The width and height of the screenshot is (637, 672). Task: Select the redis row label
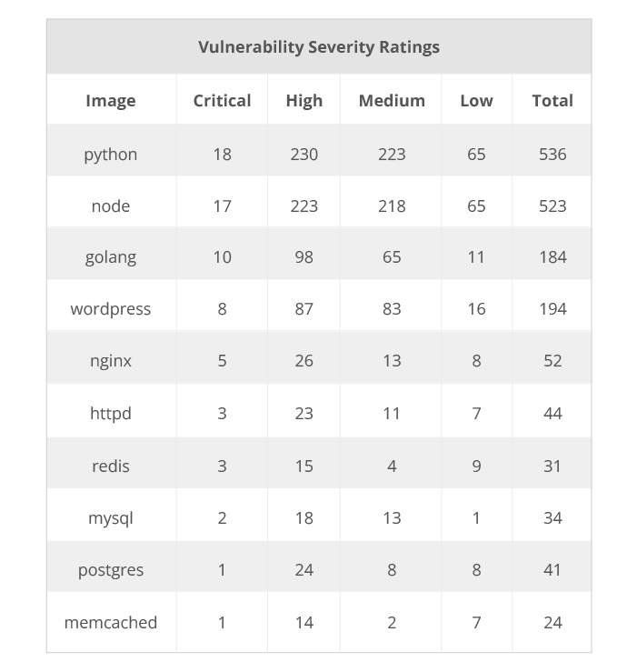click(x=111, y=466)
